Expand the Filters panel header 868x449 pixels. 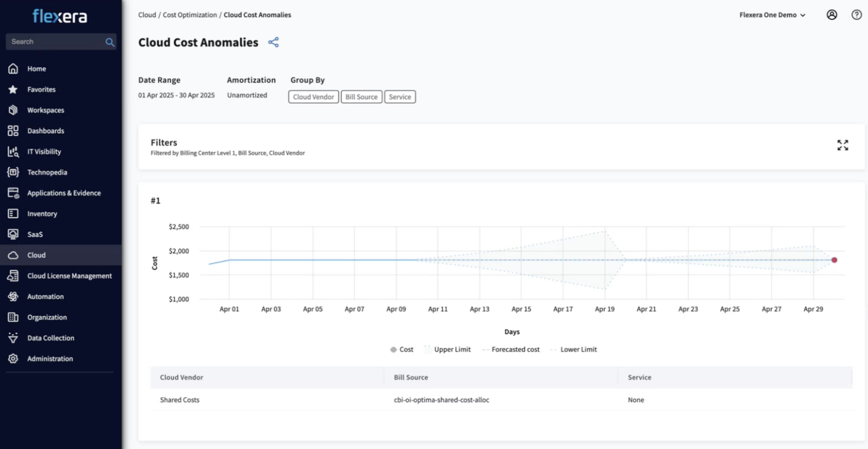(164, 143)
